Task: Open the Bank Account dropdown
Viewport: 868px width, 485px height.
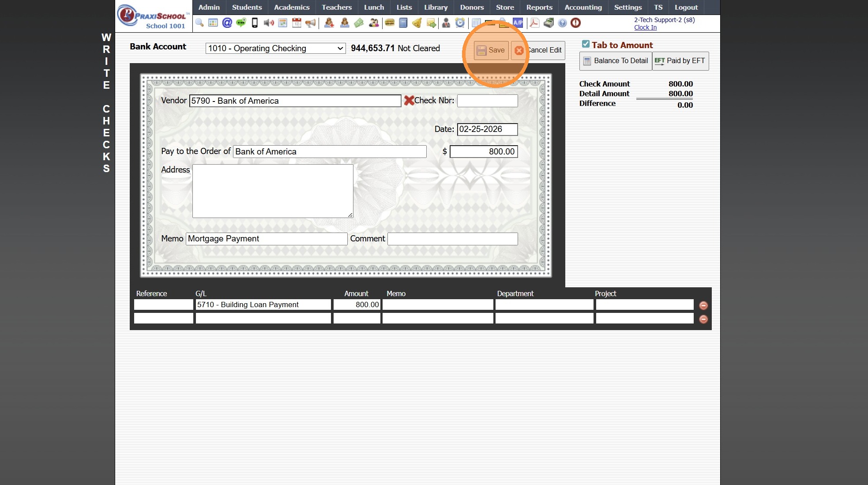Action: [x=275, y=49]
